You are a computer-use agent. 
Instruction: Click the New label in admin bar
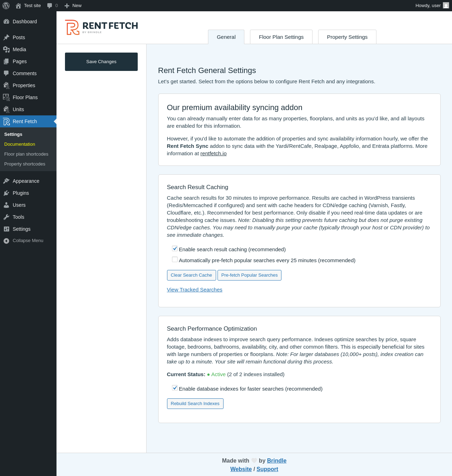click(77, 6)
